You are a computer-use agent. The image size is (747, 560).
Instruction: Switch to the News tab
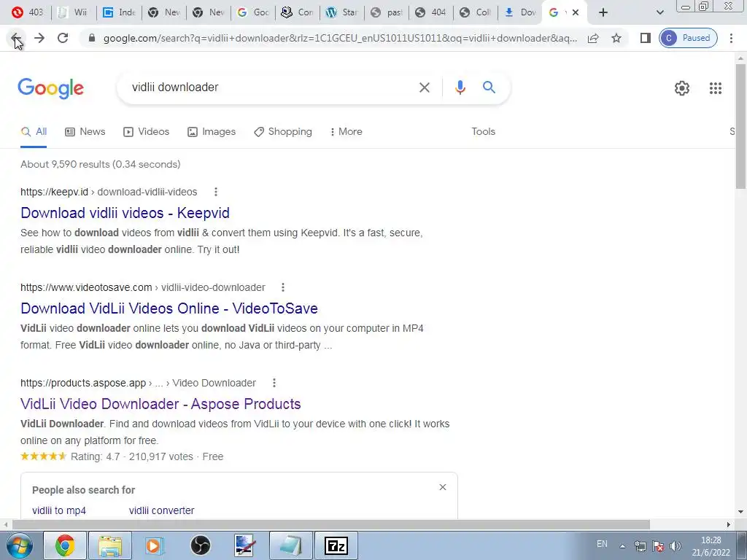tap(85, 132)
